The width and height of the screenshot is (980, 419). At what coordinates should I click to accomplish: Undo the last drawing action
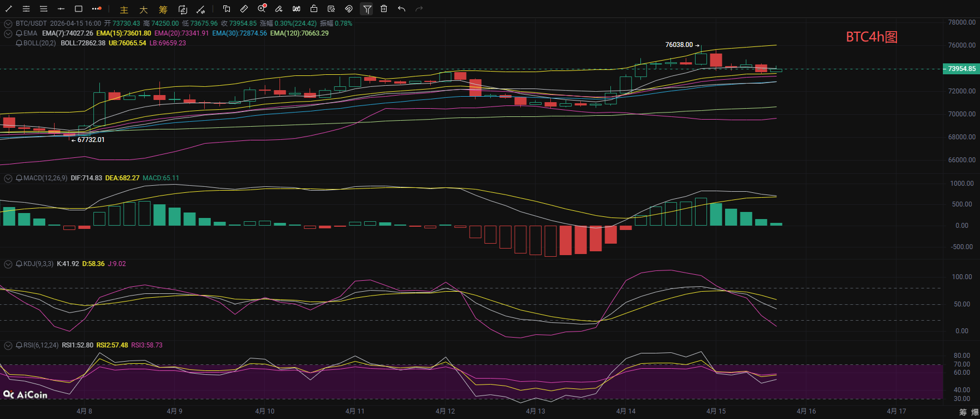tap(401, 9)
